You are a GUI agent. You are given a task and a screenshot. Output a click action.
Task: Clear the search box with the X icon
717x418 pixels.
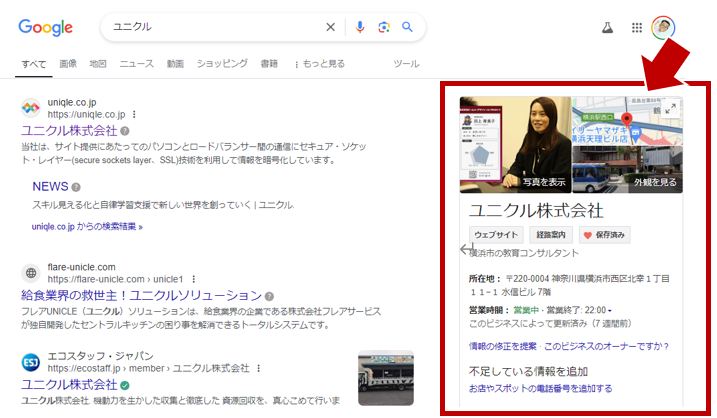point(331,27)
